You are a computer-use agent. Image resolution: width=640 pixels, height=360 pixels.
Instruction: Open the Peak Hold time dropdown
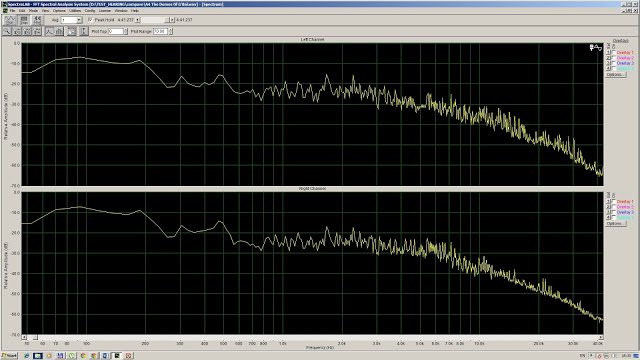tap(138, 20)
